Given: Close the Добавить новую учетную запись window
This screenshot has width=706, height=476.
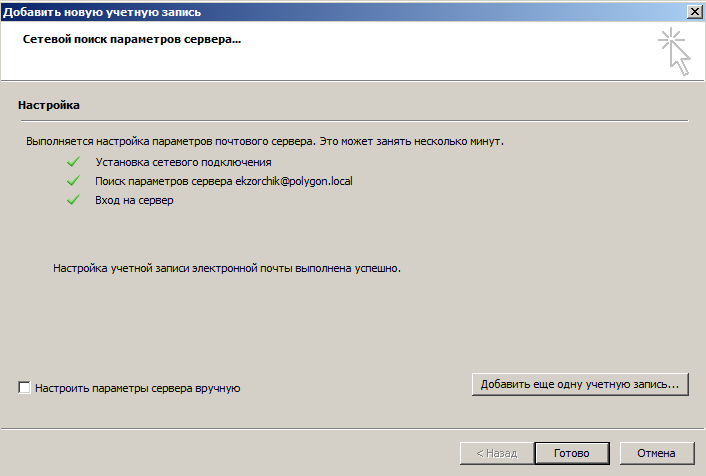Looking at the screenshot, I should tap(695, 12).
